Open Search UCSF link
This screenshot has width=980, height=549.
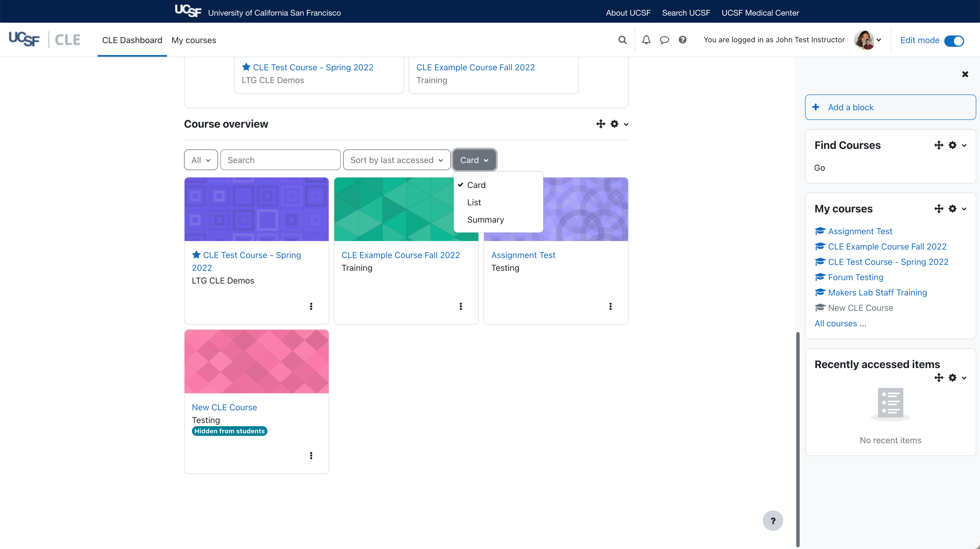pos(686,13)
